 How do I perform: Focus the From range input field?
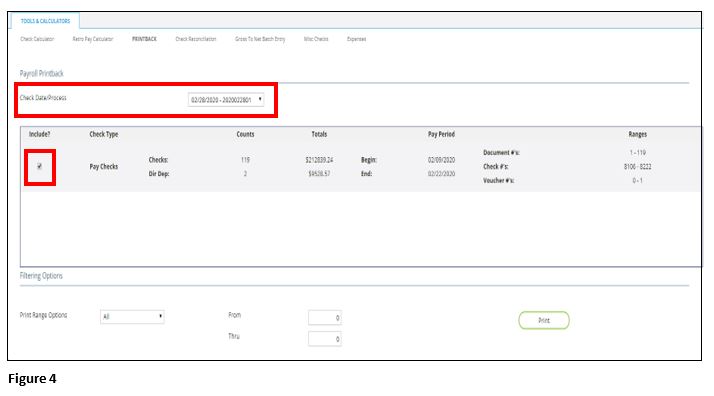click(325, 318)
